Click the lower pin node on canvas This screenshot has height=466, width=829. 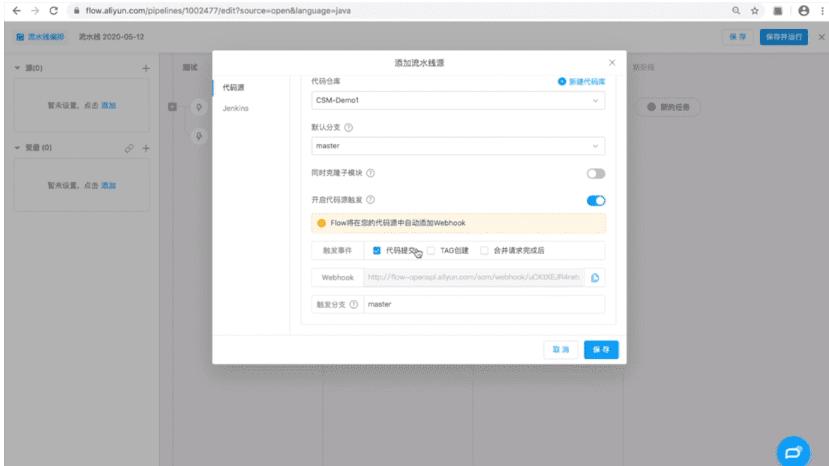(199, 136)
